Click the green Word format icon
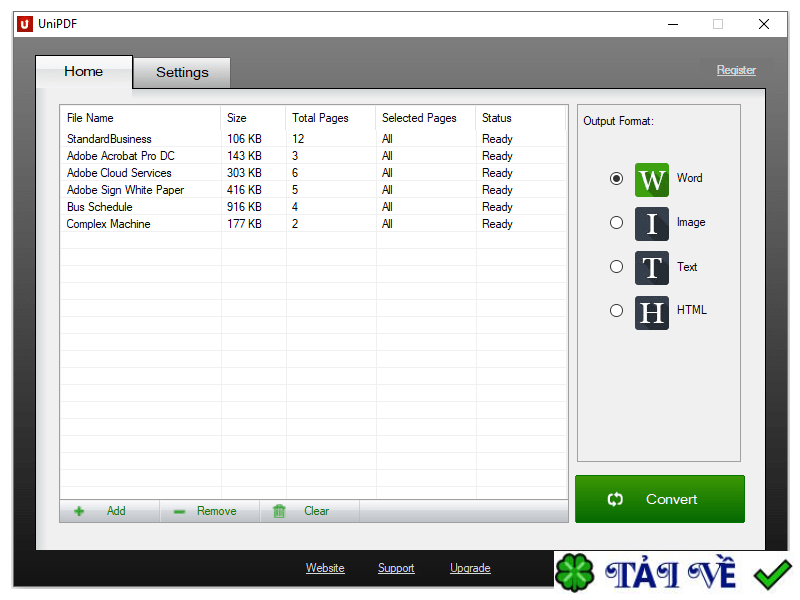 pos(652,180)
